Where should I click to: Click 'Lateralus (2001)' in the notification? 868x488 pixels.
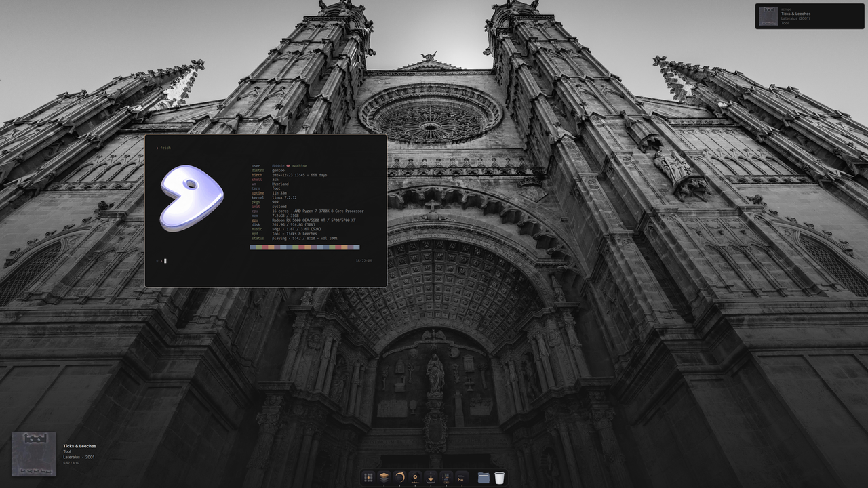point(795,18)
